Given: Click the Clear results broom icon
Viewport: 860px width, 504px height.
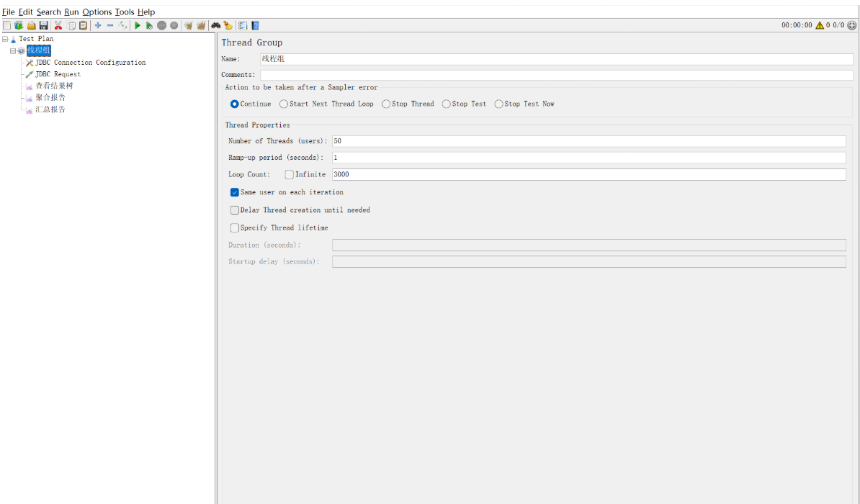Looking at the screenshot, I should [188, 25].
